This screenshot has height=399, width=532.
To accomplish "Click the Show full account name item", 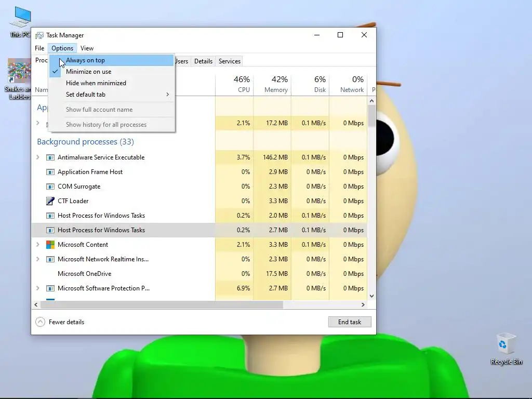I will 112,110.
